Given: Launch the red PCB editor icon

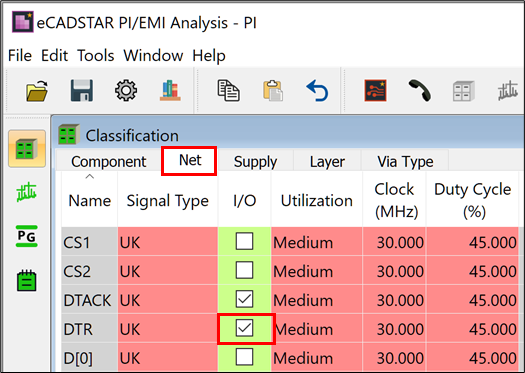Looking at the screenshot, I should pyautogui.click(x=375, y=90).
